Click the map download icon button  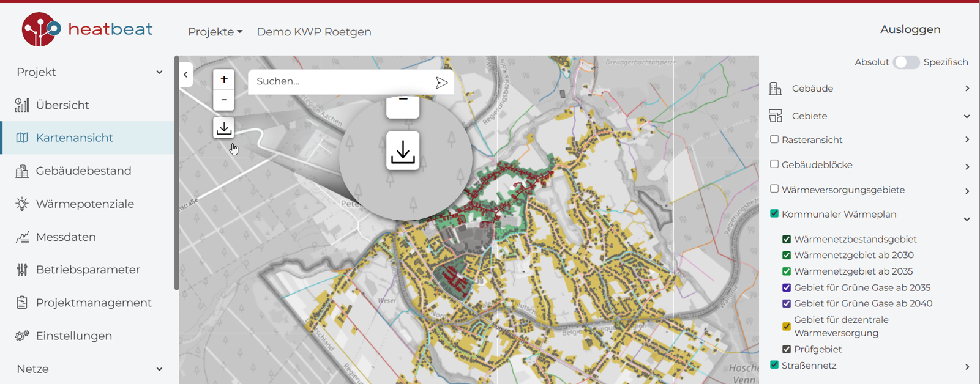click(x=224, y=128)
